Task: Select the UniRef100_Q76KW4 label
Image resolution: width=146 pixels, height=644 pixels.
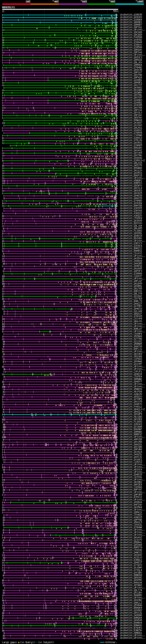Action: [x=131, y=527]
